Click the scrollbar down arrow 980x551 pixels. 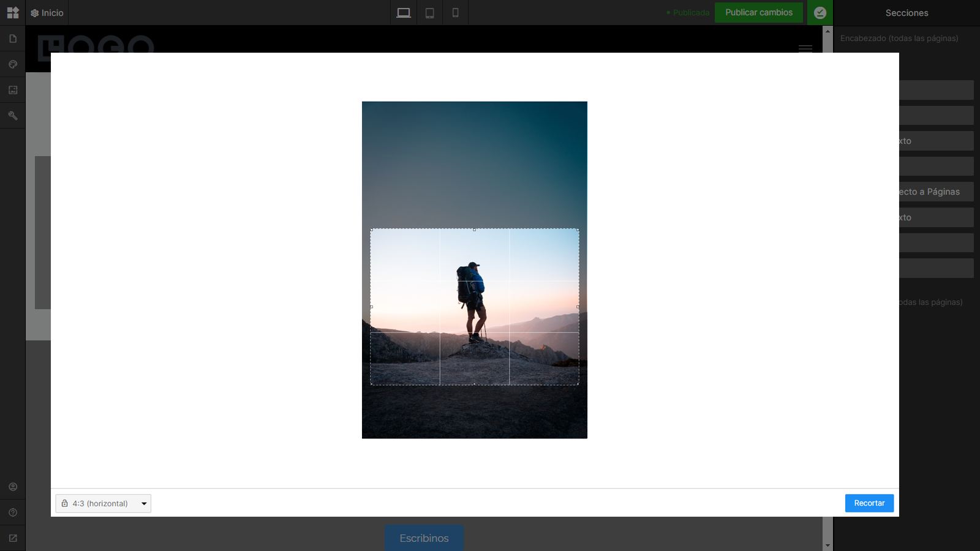click(x=827, y=545)
